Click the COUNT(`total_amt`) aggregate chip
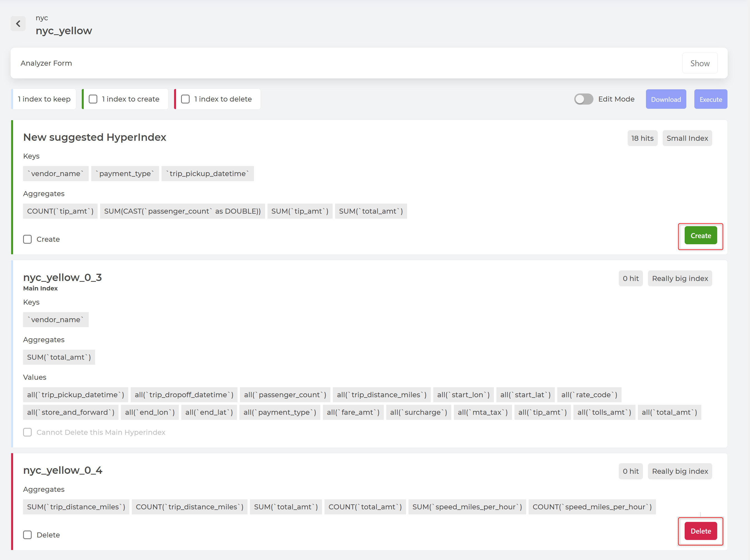This screenshot has height=560, width=750. pos(365,507)
